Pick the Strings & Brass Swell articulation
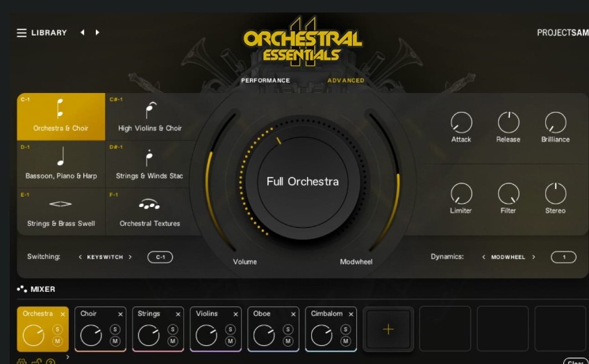This screenshot has width=589, height=364. pos(61,211)
